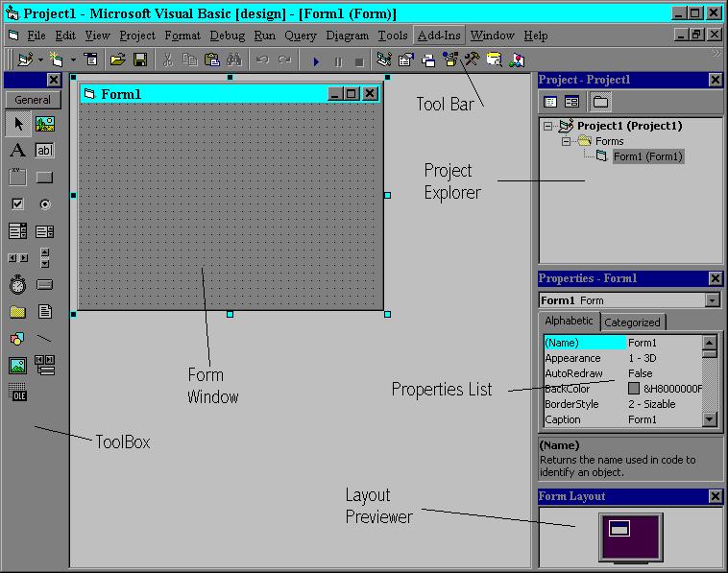Click the BackColor color swatch
This screenshot has width=728, height=573.
pos(633,389)
